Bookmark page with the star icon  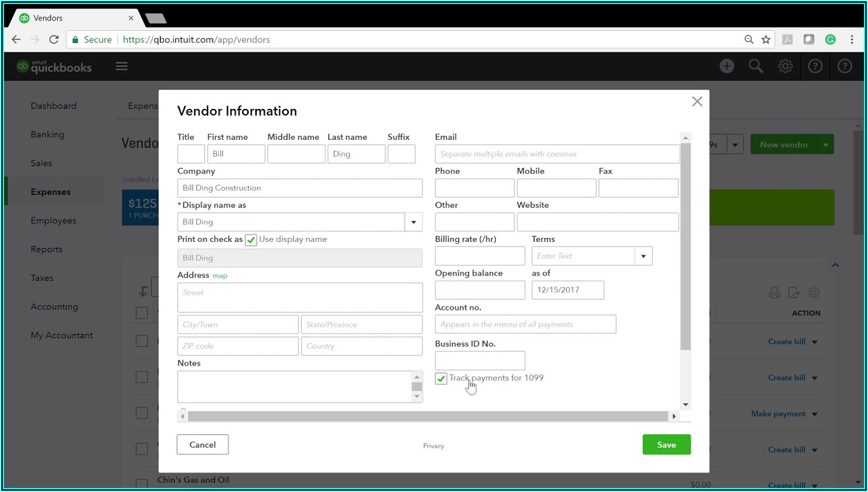coord(766,40)
